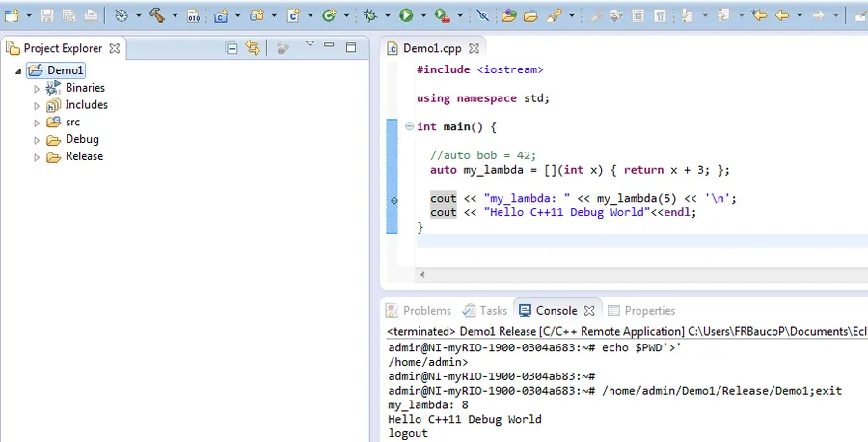Click the New C/C++ source file icon
868x442 pixels.
(293, 15)
